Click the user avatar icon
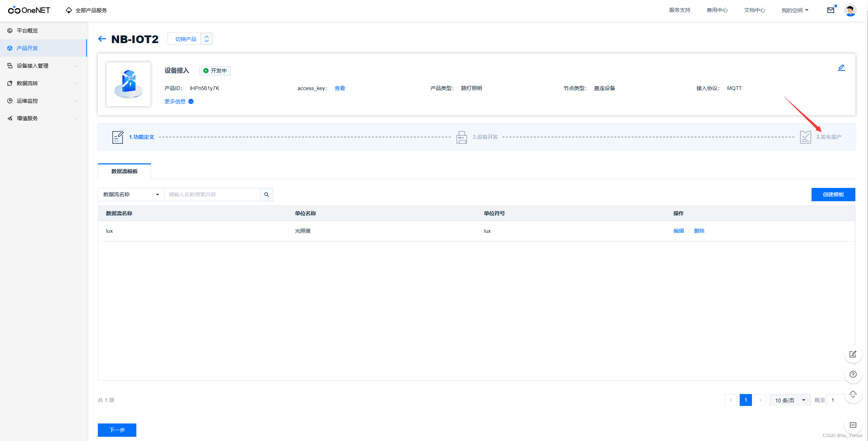Image resolution: width=868 pixels, height=441 pixels. tap(850, 10)
